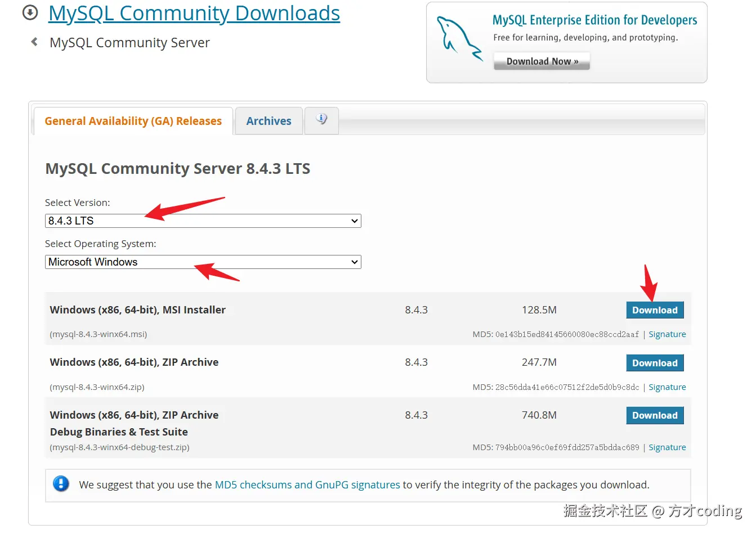756x534 pixels.
Task: Click the download circle icon beside page title
Action: tap(30, 12)
